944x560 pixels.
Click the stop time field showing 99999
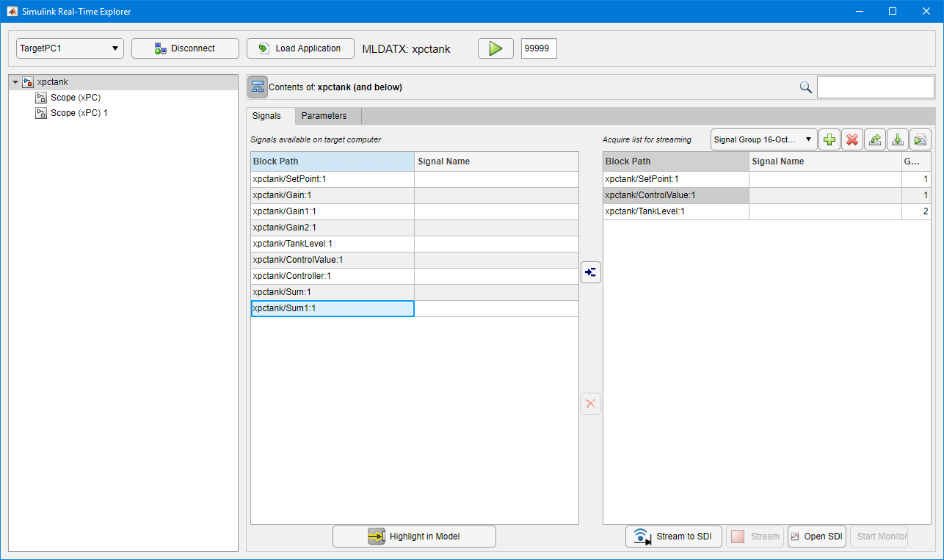click(539, 48)
